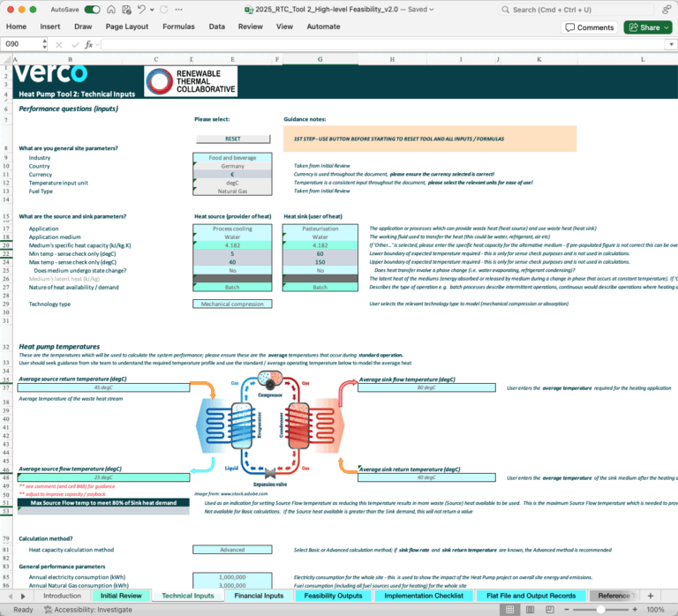Add a new sheet with plus icon
The height and width of the screenshot is (616, 678).
(651, 596)
